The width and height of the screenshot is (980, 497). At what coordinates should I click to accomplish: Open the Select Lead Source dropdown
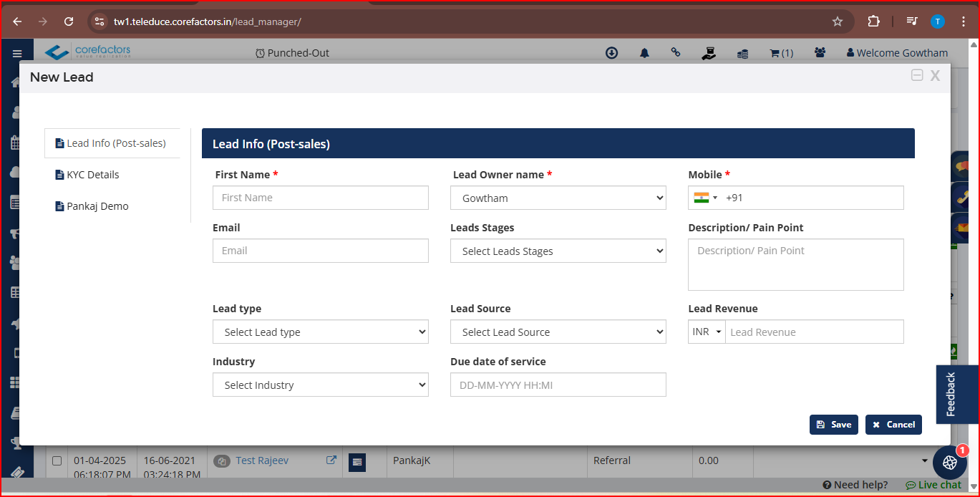point(558,332)
